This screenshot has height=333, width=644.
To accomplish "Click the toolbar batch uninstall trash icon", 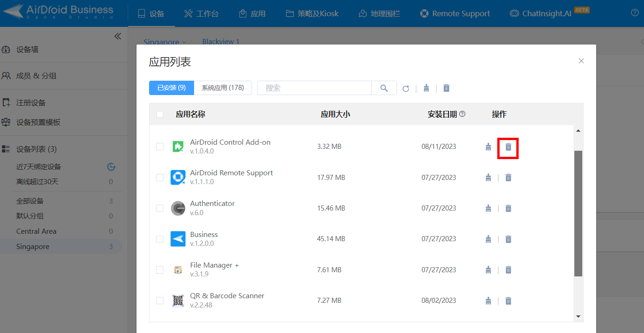I will tap(447, 88).
